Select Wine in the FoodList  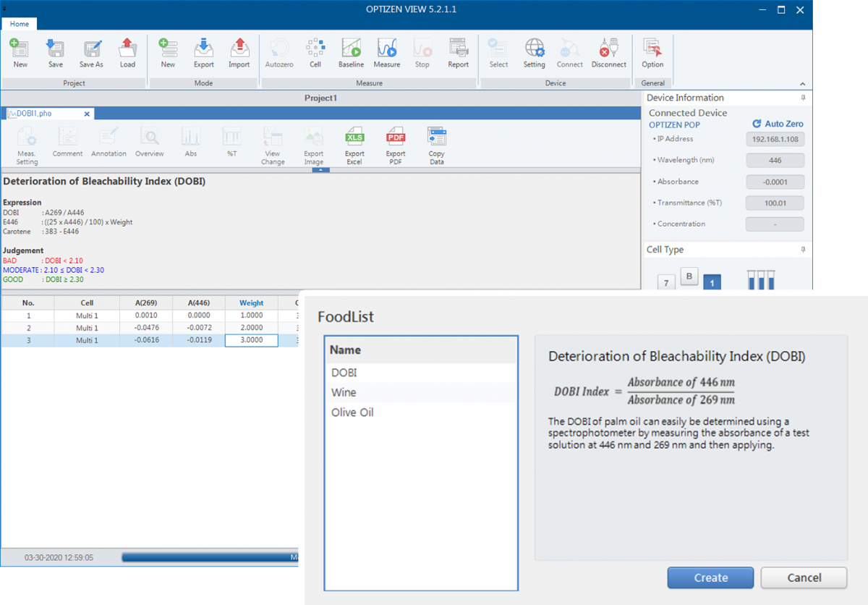coord(422,392)
